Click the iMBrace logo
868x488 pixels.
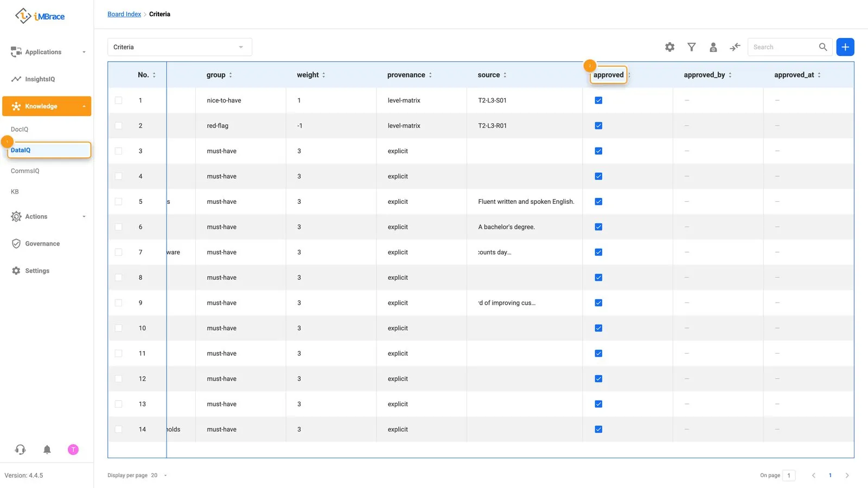coord(40,16)
